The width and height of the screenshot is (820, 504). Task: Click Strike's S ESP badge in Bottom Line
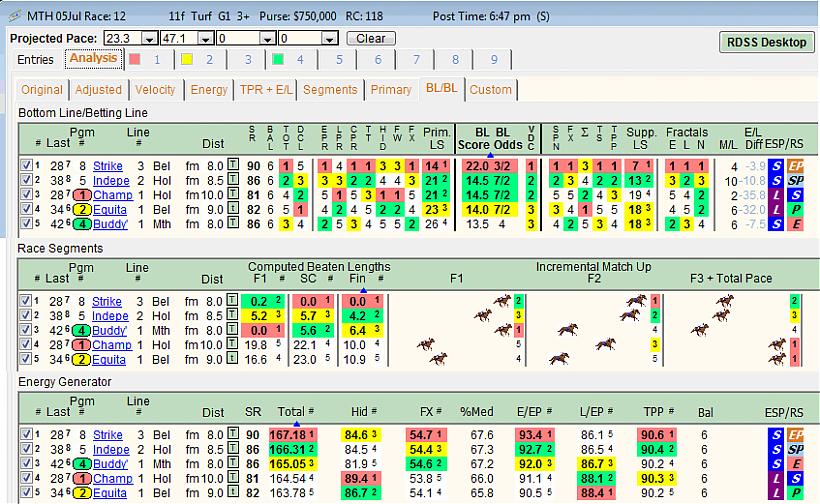(x=776, y=166)
